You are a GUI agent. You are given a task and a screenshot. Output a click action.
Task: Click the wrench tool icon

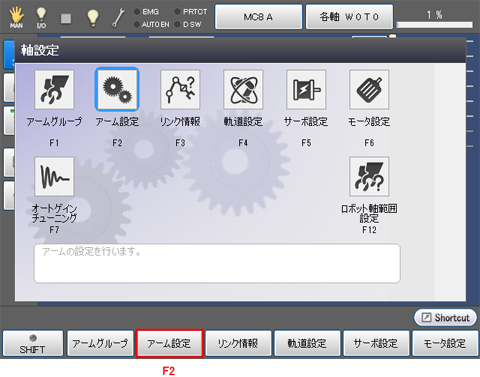[118, 18]
